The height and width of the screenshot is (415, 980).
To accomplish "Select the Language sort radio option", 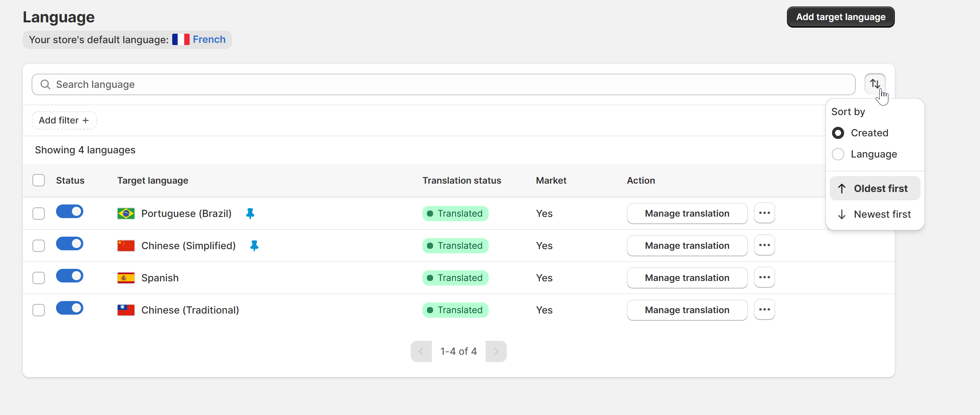I will coord(838,154).
